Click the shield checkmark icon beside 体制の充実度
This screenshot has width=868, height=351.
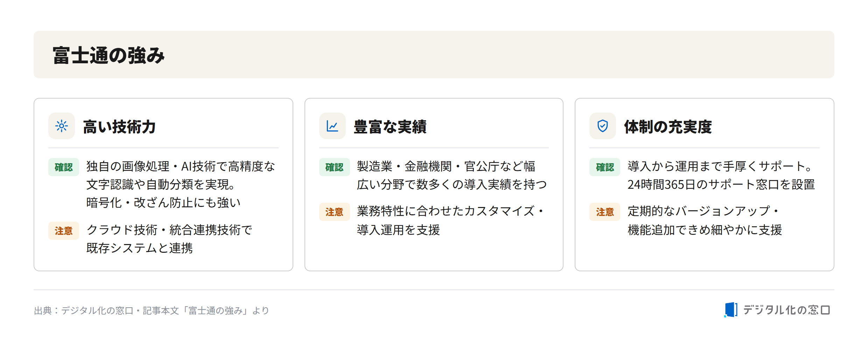click(x=603, y=126)
